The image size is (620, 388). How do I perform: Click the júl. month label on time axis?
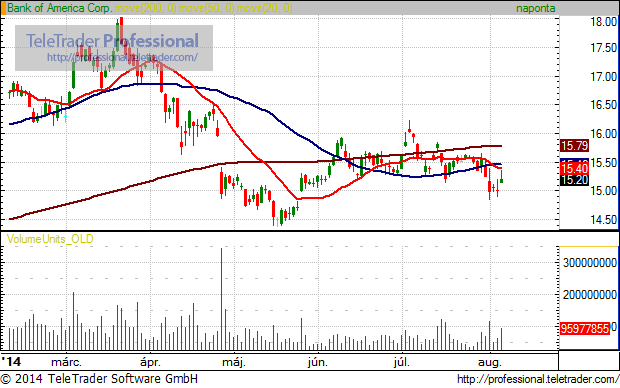coord(402,362)
